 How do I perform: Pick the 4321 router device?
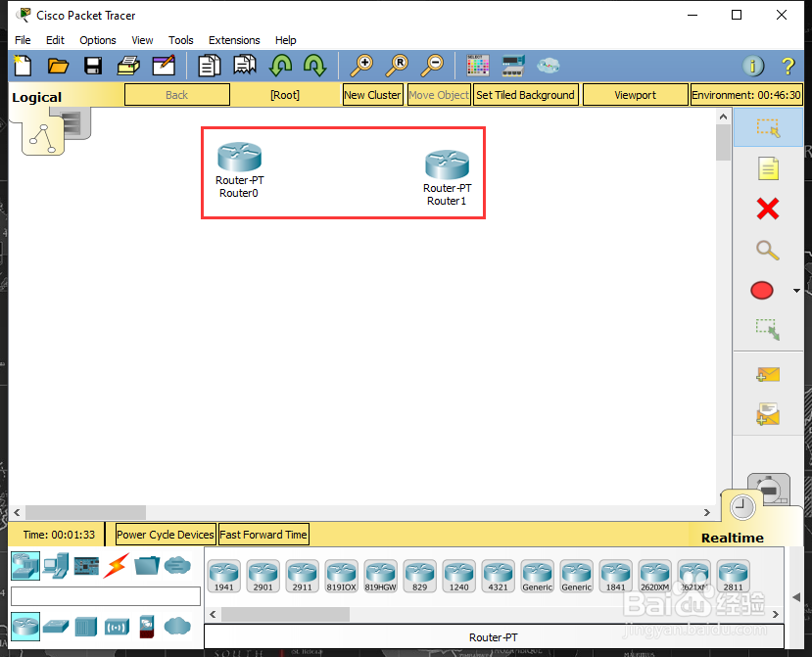pos(499,577)
